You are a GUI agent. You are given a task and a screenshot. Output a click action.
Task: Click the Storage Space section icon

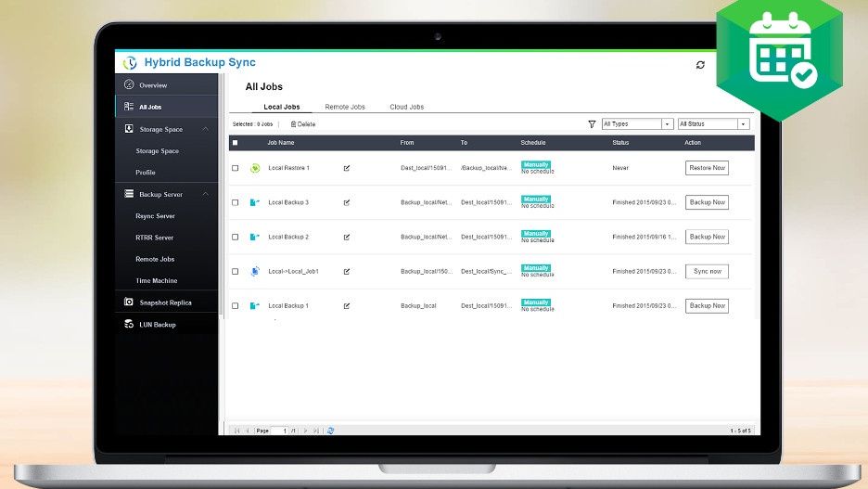(x=129, y=128)
